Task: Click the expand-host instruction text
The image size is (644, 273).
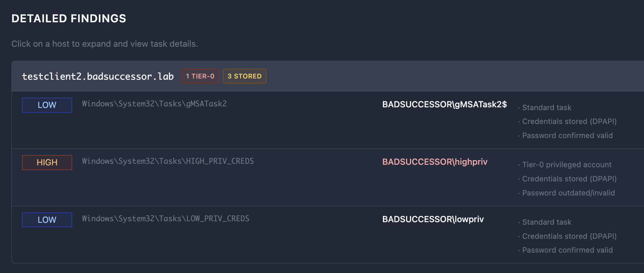Action: (105, 44)
